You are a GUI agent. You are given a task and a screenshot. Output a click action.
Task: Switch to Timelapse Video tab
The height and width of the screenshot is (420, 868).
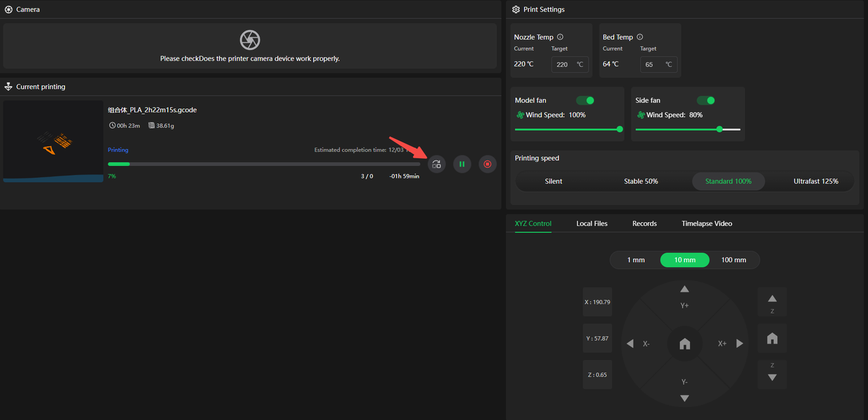[x=707, y=224]
